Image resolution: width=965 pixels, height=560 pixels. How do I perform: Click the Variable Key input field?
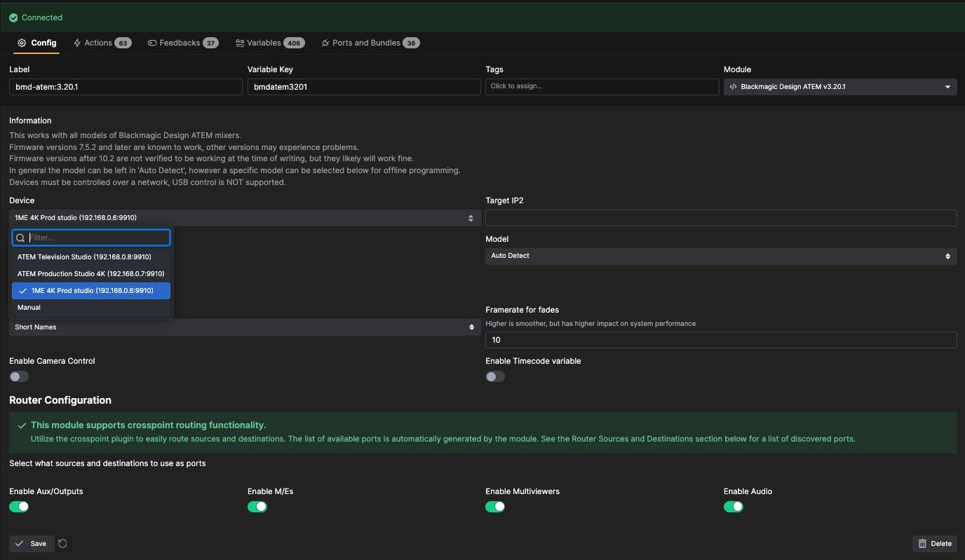[364, 87]
